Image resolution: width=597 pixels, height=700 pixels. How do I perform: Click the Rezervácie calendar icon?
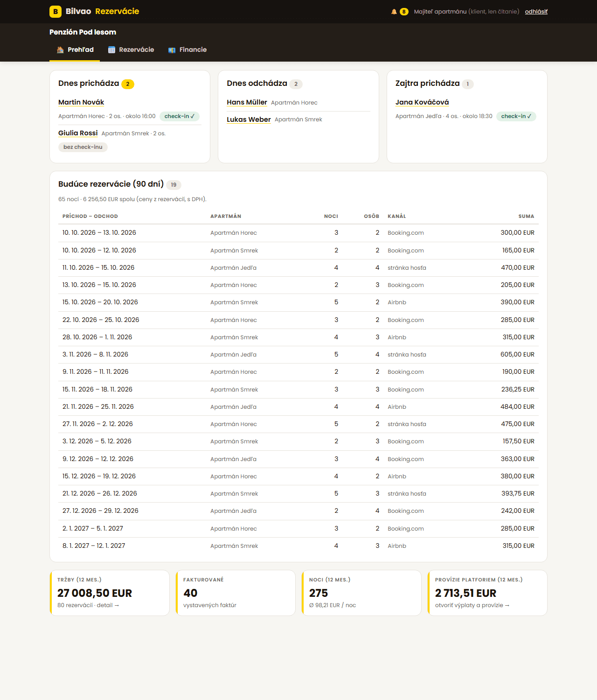tap(111, 50)
